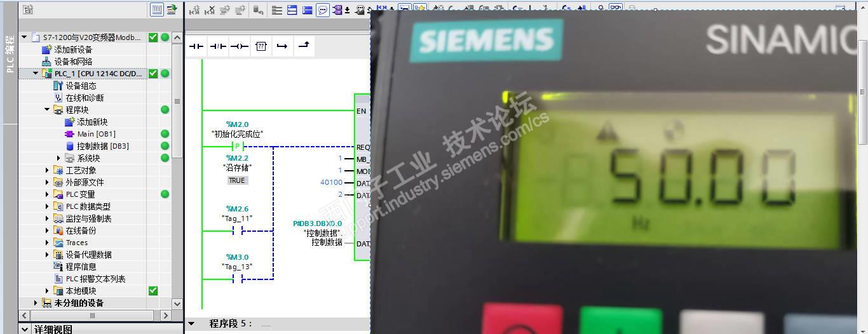Click the add row toolbar icon
Viewport: 868px width, 334px height.
pos(240,10)
